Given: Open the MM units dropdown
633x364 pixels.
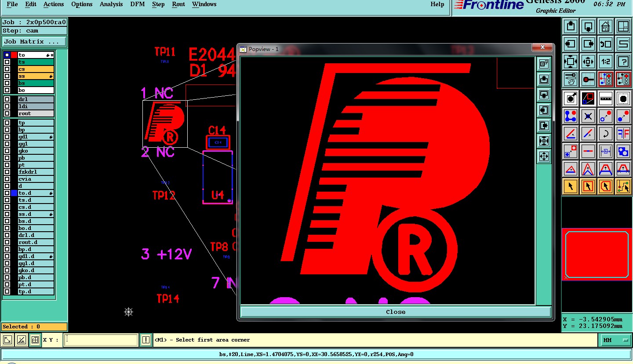Looking at the screenshot, I should click(x=615, y=340).
